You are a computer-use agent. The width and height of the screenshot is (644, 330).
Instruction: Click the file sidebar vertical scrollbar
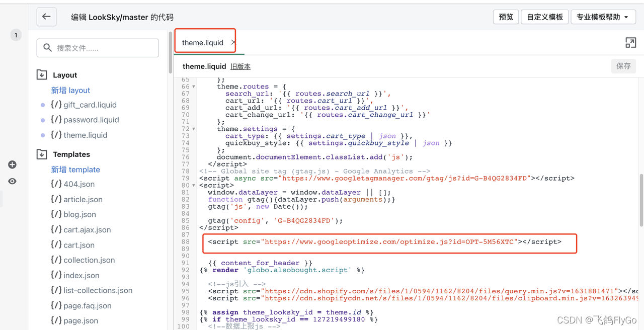170,53
